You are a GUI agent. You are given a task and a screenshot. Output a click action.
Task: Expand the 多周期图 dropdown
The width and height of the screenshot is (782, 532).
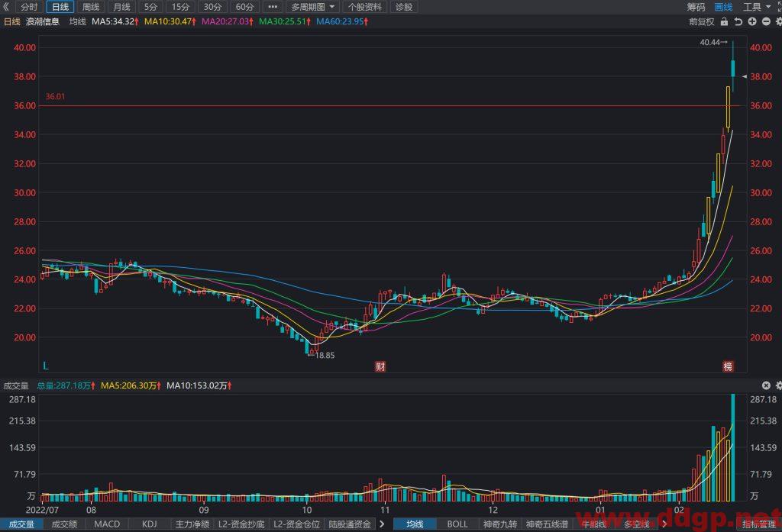(312, 7)
